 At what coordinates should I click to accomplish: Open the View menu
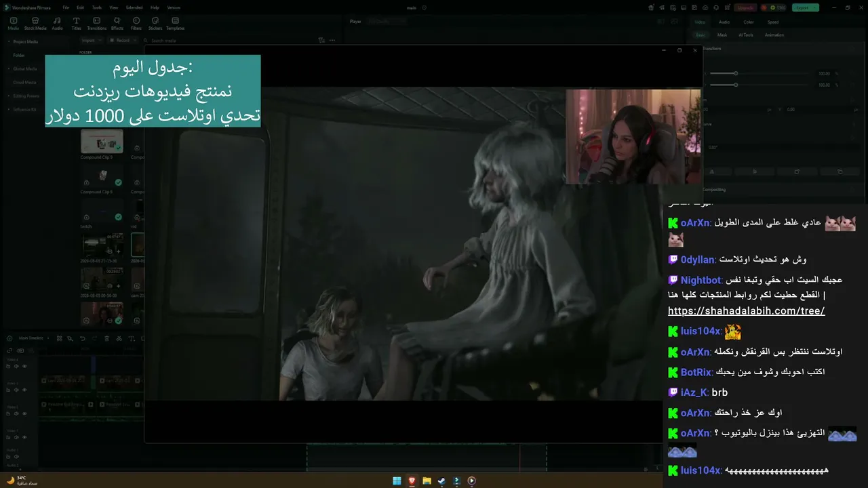coord(113,7)
